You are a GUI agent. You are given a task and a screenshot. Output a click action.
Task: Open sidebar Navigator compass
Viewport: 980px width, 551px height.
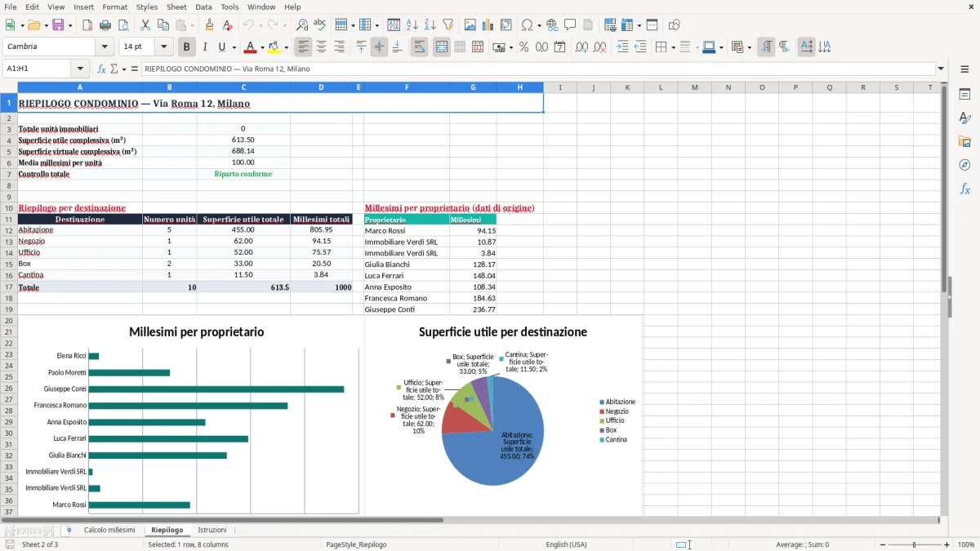(x=964, y=166)
